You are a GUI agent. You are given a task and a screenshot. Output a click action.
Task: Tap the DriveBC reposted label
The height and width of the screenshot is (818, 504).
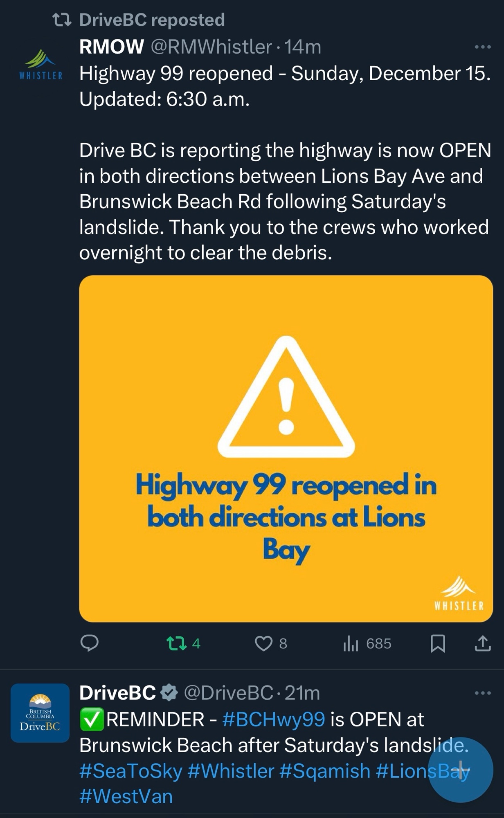point(151,20)
